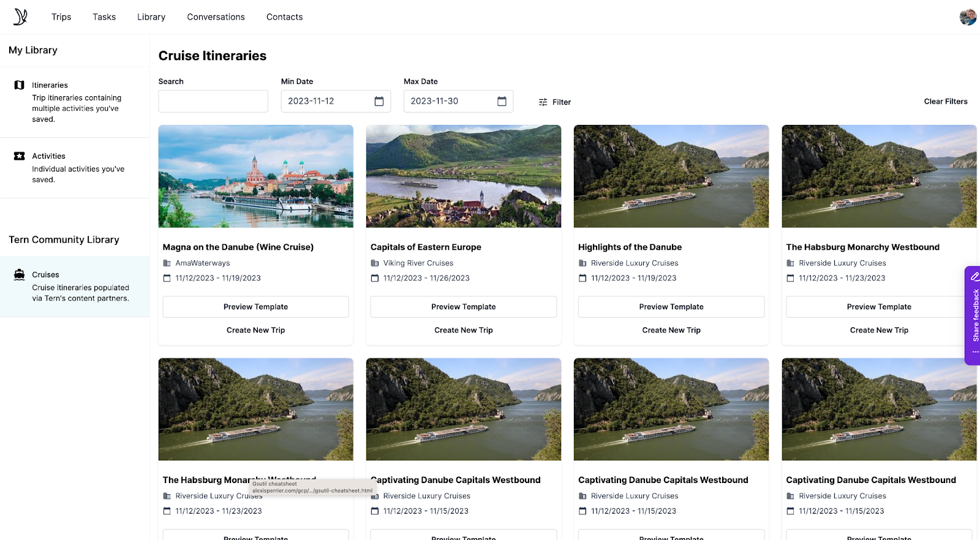The image size is (980, 540).
Task: Select Itineraries in My Library
Action: pyautogui.click(x=75, y=102)
